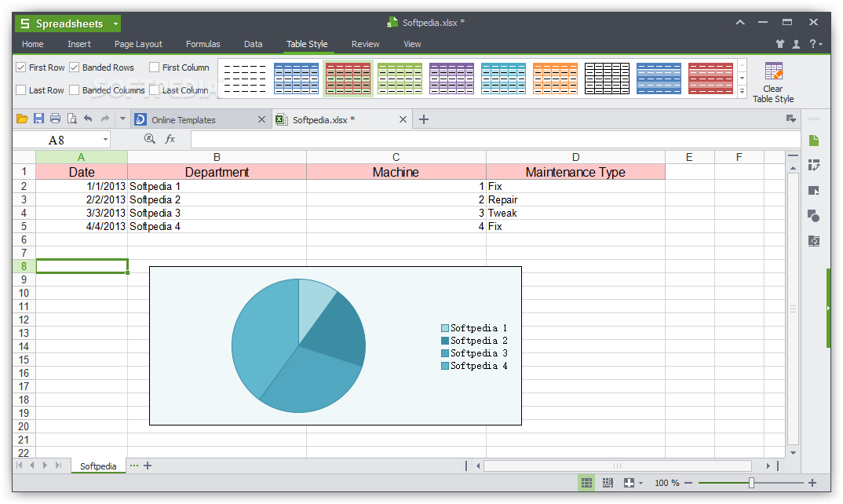Click the sheet list ellipsis button

tap(134, 466)
